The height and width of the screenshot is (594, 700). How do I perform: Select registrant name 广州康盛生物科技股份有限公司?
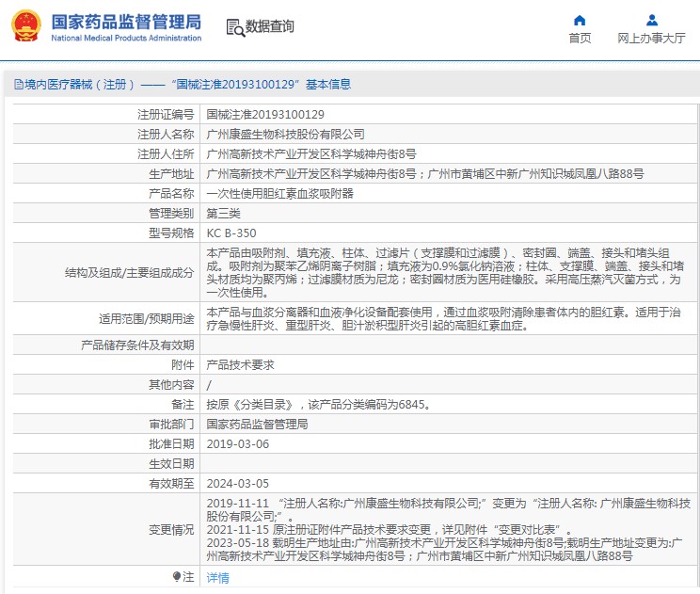(286, 135)
